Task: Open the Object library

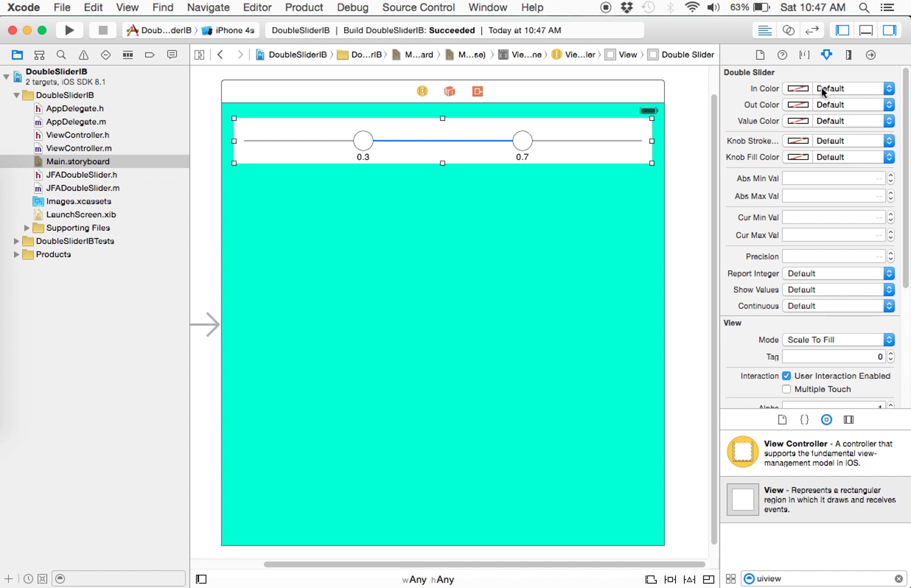Action: (x=827, y=420)
